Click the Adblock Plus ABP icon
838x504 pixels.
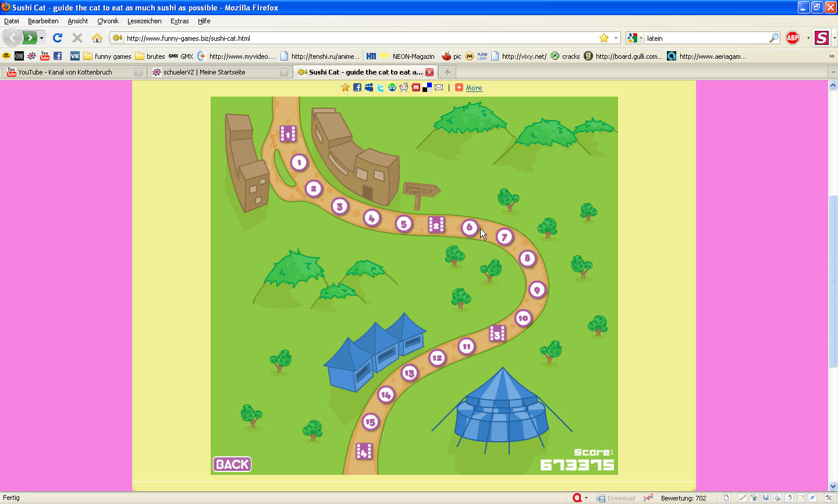click(x=793, y=38)
